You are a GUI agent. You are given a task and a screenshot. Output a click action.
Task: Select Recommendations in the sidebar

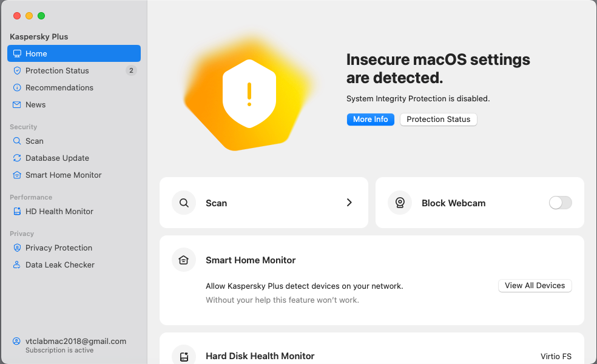pos(59,87)
